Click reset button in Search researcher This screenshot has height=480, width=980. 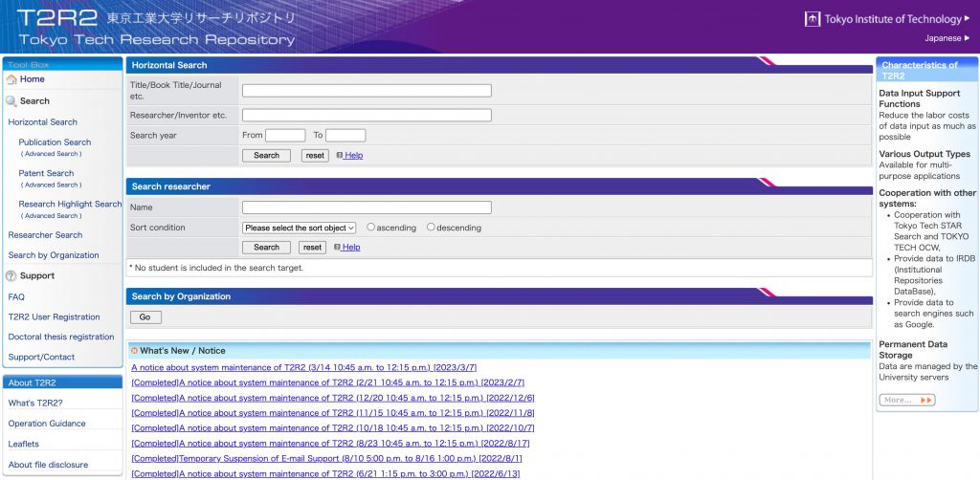[313, 248]
